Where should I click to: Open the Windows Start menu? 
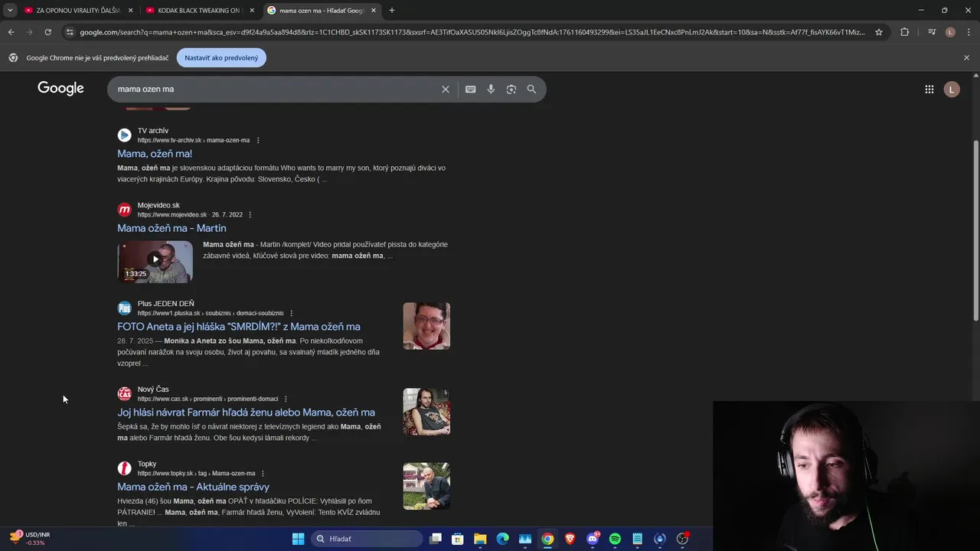tap(298, 539)
